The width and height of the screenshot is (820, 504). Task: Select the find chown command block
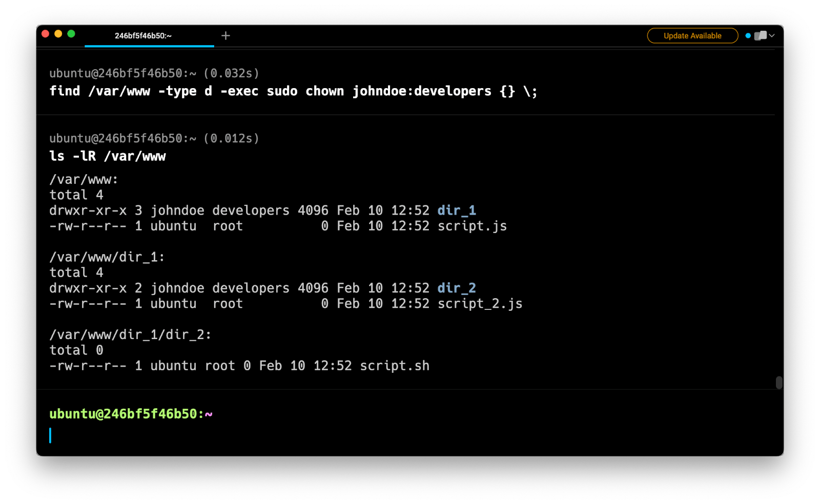[x=293, y=91]
